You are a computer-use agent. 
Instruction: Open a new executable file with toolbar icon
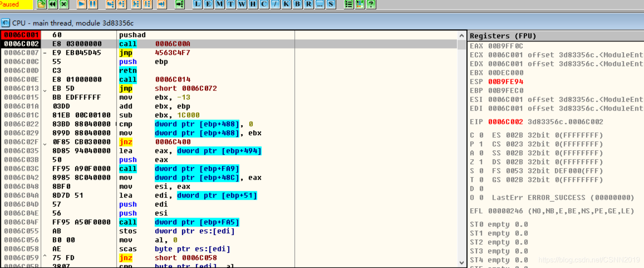pyautogui.click(x=41, y=4)
